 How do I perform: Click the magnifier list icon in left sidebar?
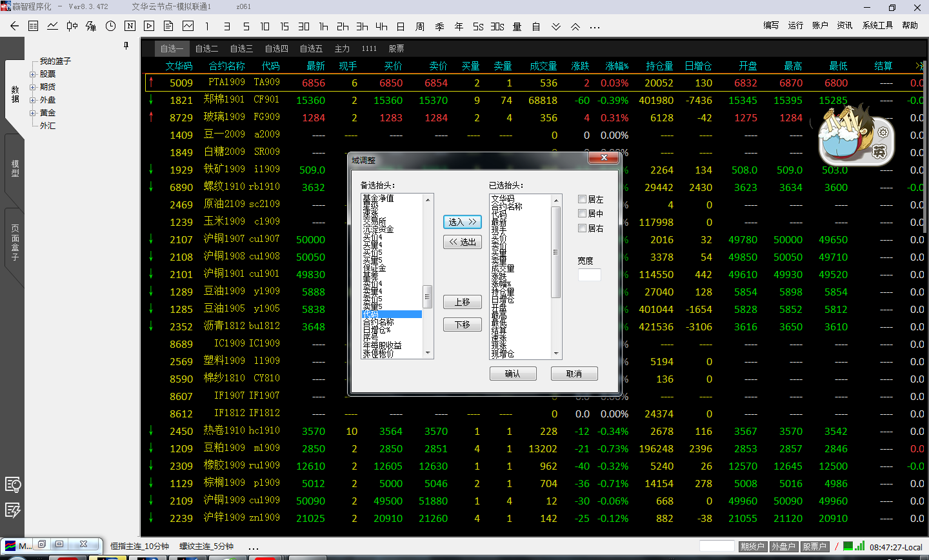coord(13,485)
